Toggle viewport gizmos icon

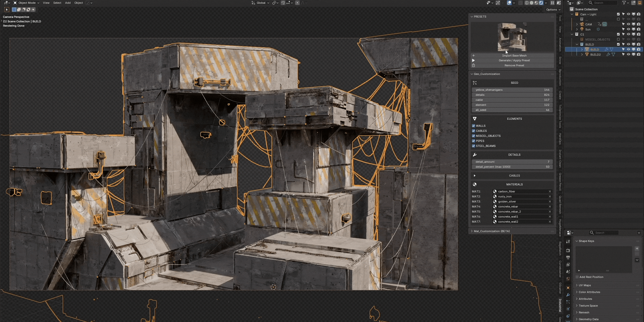point(498,3)
